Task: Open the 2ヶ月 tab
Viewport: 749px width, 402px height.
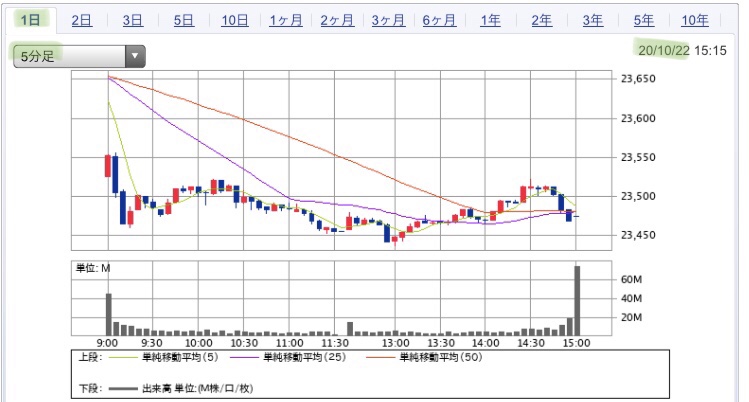Action: (337, 20)
